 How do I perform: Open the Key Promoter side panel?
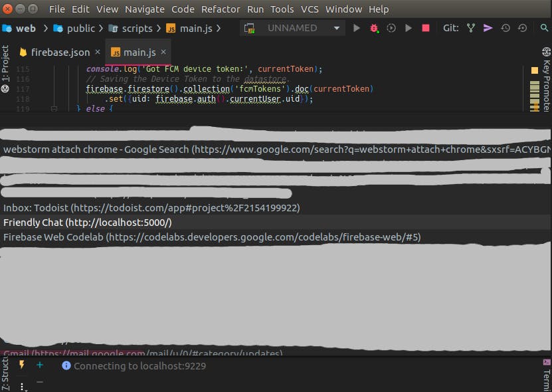[x=546, y=79]
